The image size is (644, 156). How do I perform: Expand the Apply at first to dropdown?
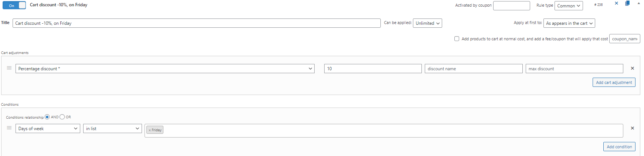pyautogui.click(x=569, y=23)
